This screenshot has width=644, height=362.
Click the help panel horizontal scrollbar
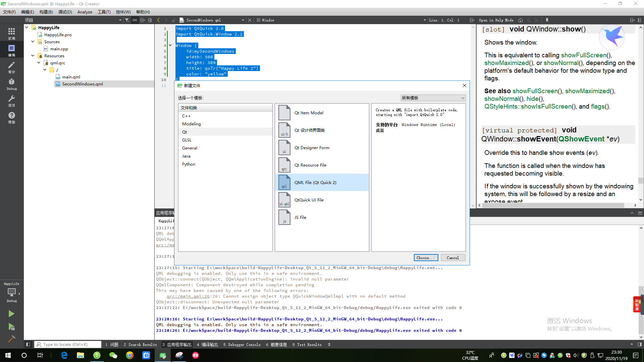[553, 205]
